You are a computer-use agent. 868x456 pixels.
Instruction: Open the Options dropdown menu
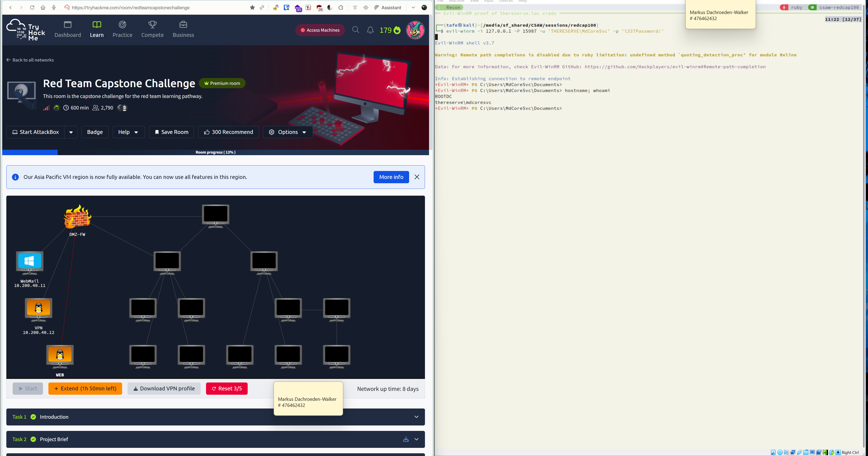(288, 132)
